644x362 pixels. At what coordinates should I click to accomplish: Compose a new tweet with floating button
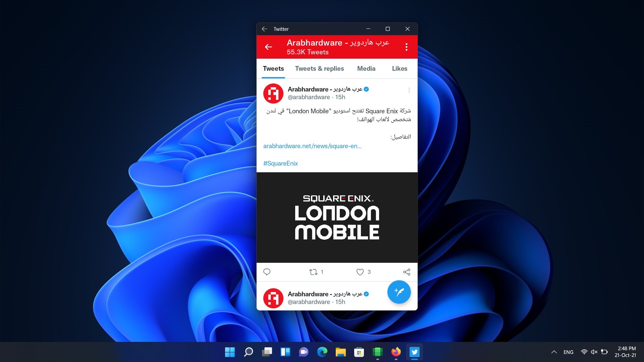[399, 292]
